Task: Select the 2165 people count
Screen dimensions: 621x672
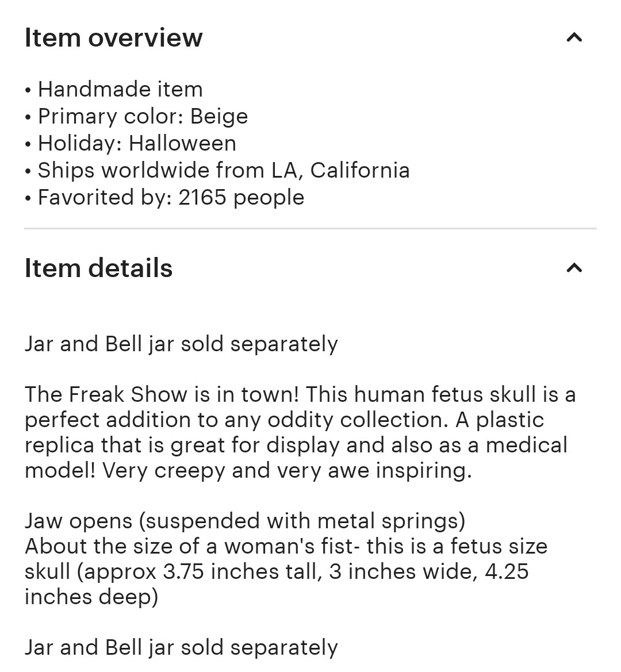Action: click(x=241, y=197)
